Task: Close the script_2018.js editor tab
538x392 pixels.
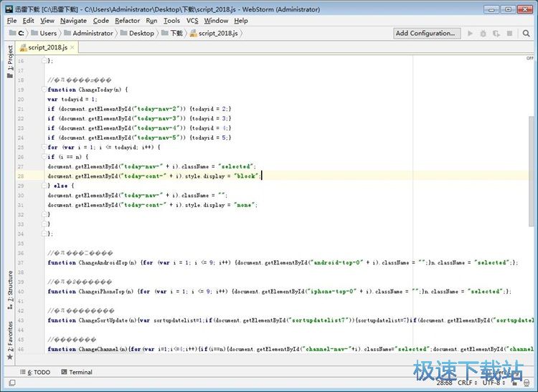Action: tap(72, 47)
